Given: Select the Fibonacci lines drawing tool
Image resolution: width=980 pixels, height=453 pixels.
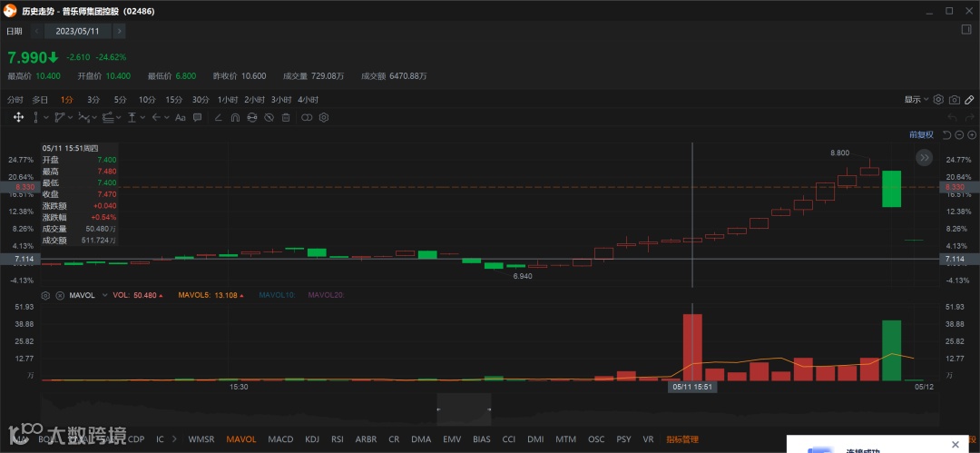Looking at the screenshot, I should coord(107,117).
